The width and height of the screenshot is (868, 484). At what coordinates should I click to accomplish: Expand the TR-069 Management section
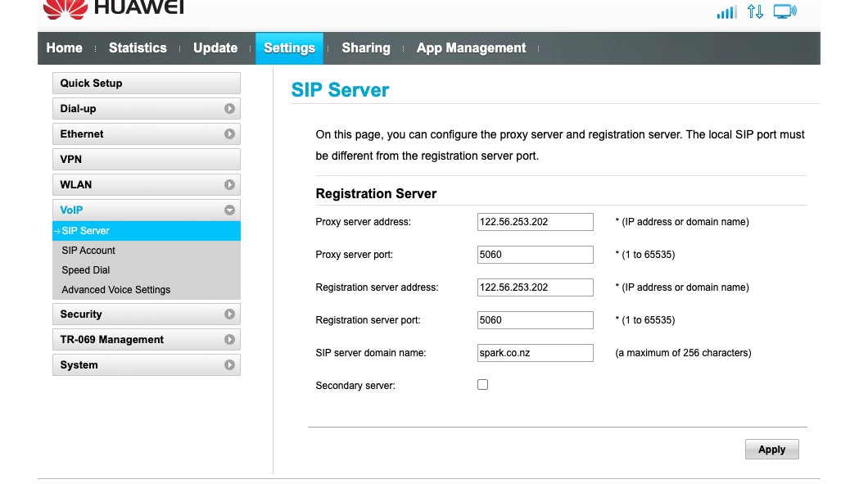[x=146, y=340]
